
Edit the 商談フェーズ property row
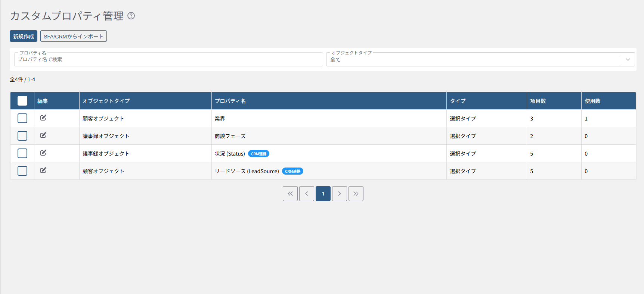(43, 135)
